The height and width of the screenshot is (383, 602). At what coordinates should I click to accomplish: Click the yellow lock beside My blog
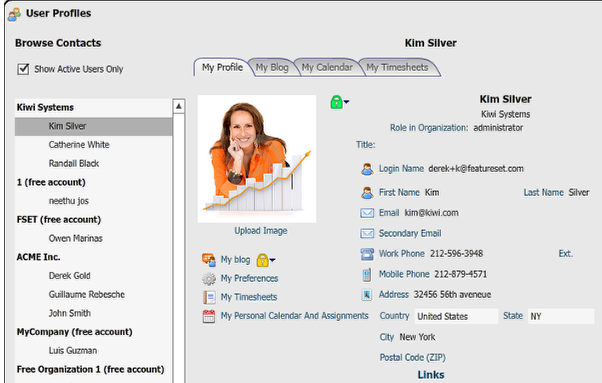262,260
